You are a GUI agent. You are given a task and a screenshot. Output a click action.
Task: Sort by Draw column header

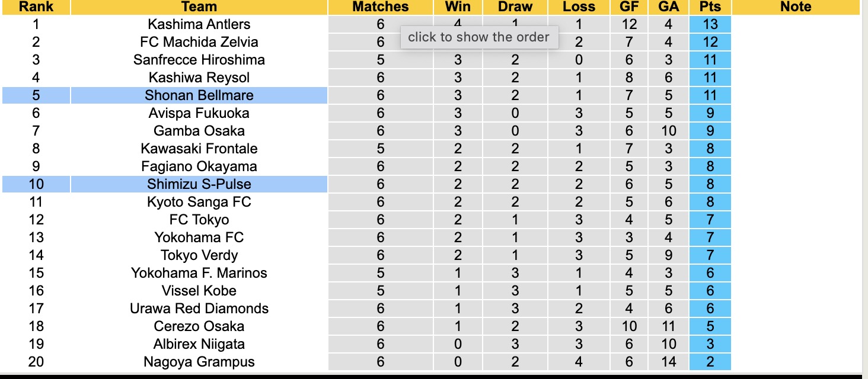pos(515,7)
